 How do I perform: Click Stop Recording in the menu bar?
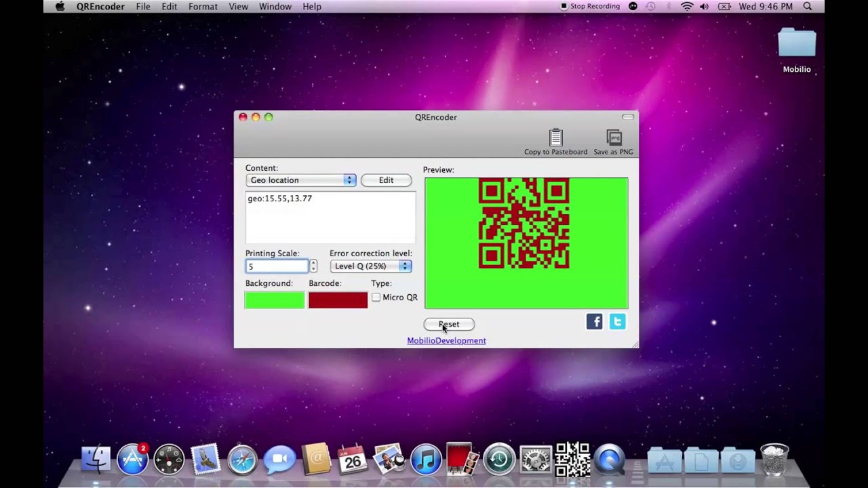coord(590,6)
